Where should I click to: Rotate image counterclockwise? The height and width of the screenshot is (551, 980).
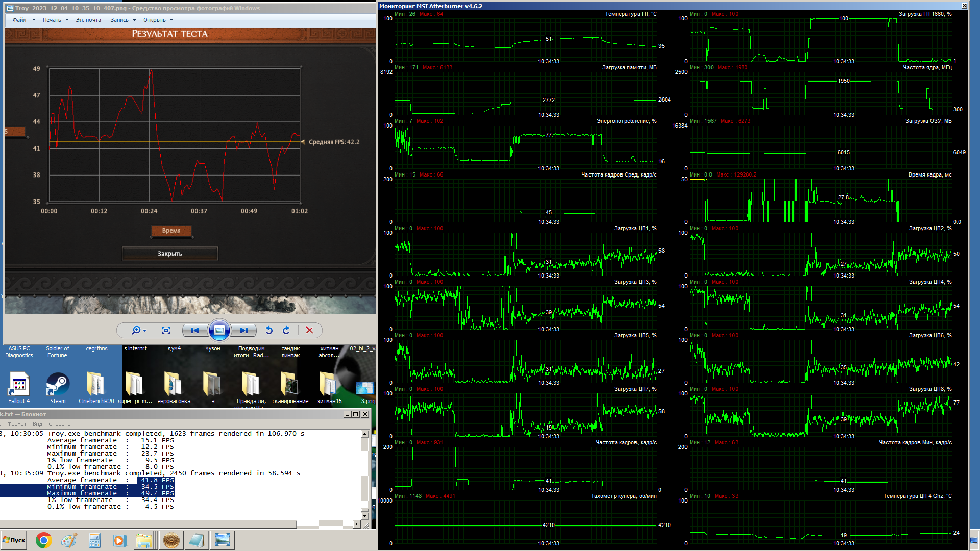pos(269,331)
